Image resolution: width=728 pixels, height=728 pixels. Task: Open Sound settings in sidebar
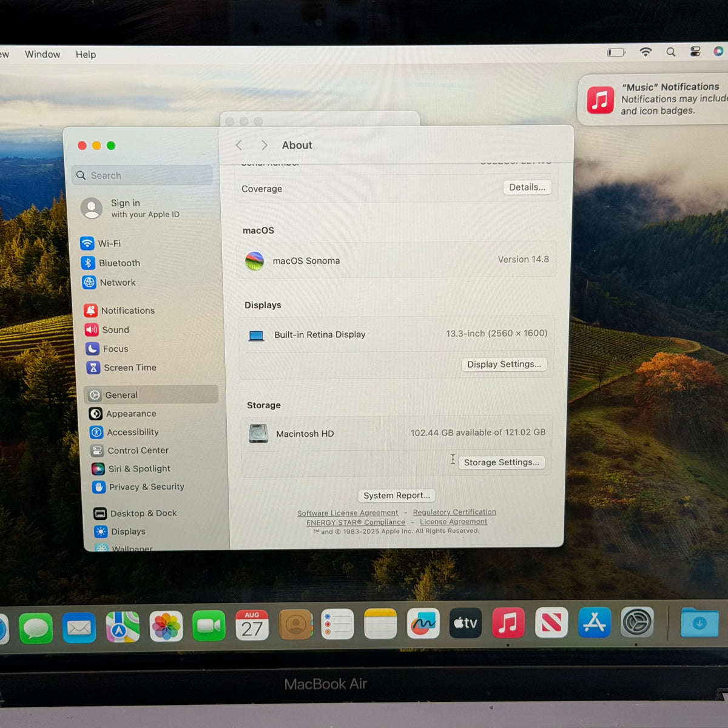[107, 329]
